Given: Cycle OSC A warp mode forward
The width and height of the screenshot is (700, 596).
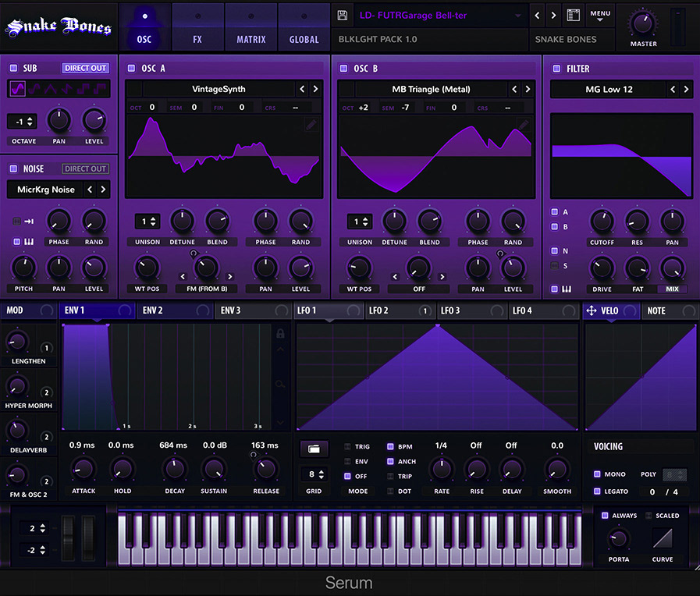Looking at the screenshot, I should 230,277.
